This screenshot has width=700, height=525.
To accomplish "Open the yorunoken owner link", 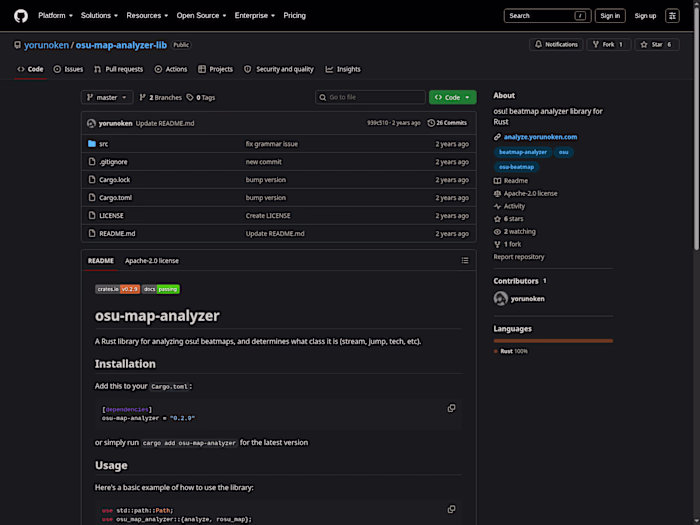I will [46, 45].
